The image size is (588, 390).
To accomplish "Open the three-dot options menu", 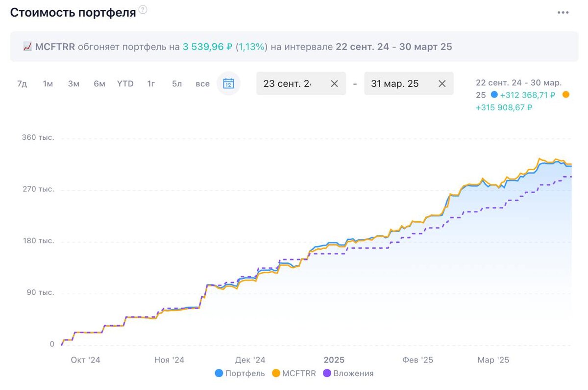I will 563,12.
